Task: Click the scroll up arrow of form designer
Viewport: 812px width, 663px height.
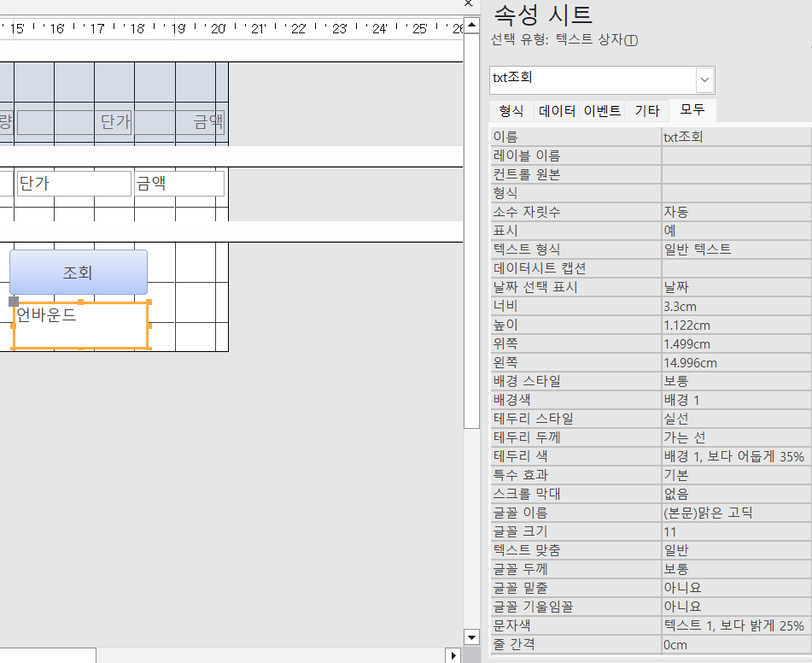Action: 471,25
